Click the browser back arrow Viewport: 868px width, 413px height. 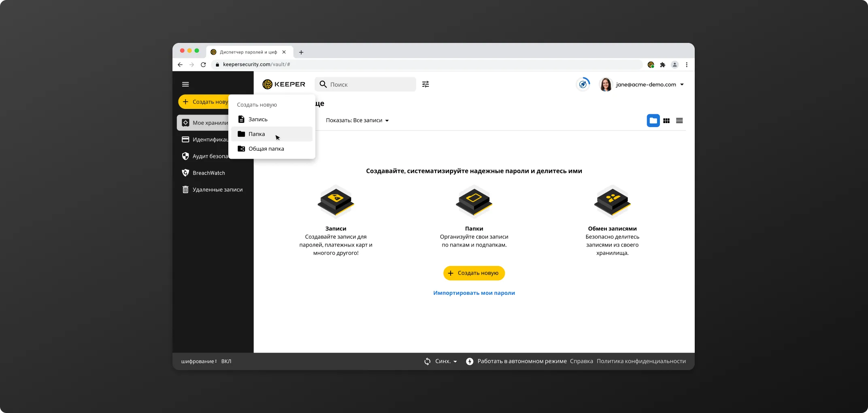180,64
